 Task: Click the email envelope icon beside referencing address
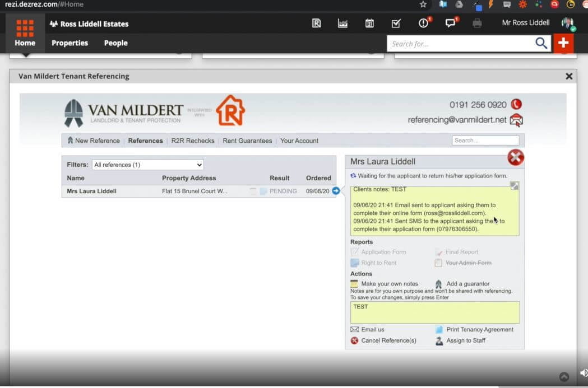pos(516,120)
